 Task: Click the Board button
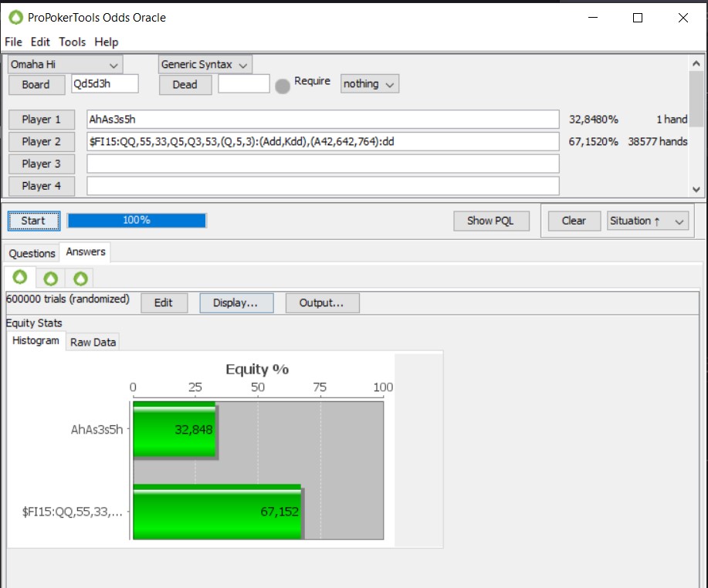(x=36, y=85)
